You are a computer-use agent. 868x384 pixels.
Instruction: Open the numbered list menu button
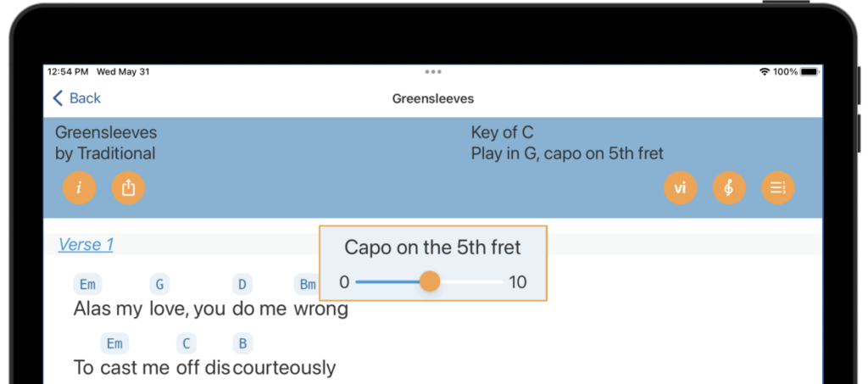tap(778, 188)
